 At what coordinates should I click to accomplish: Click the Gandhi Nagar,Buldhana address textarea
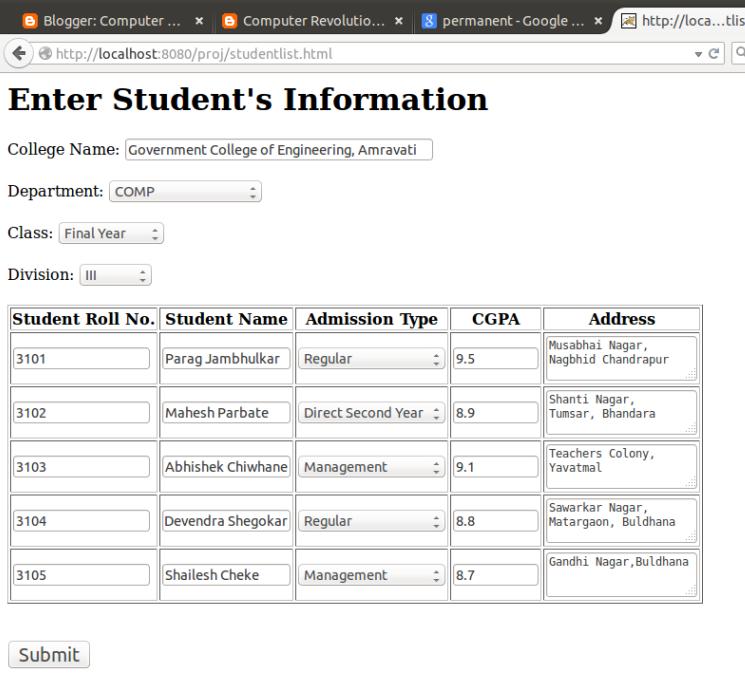click(x=621, y=575)
